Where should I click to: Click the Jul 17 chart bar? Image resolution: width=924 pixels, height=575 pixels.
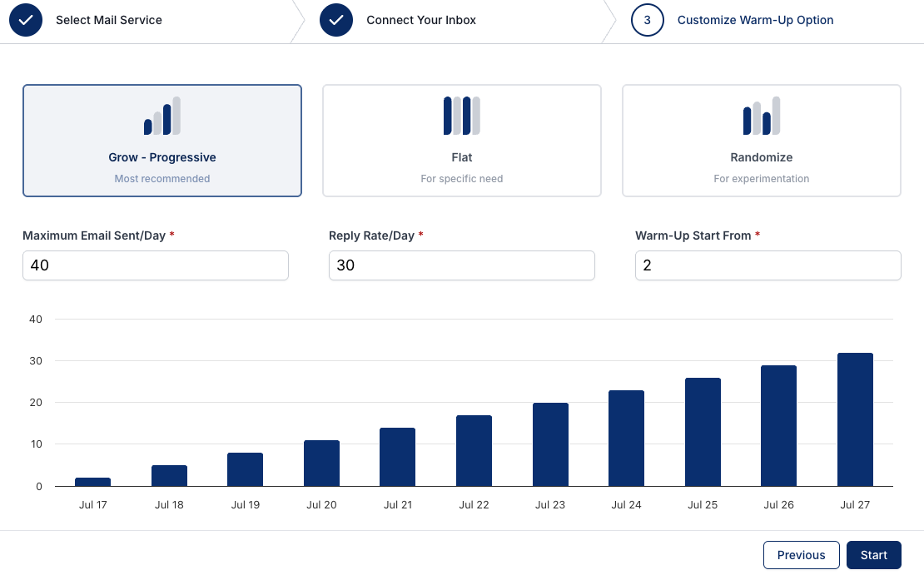click(x=93, y=482)
